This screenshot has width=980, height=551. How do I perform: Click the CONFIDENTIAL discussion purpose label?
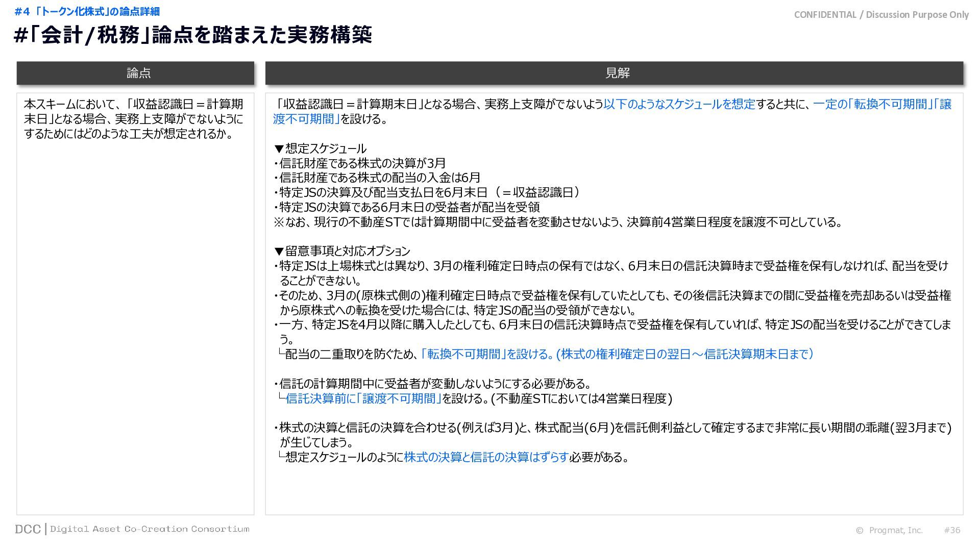coord(881,15)
